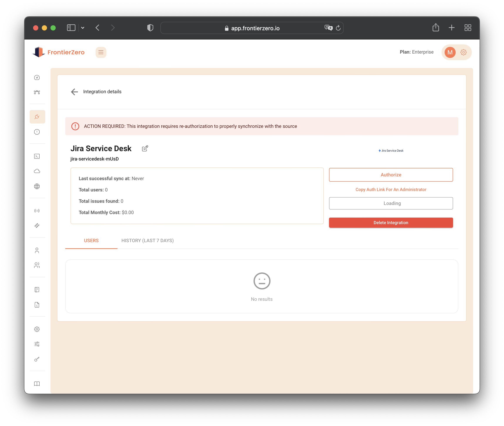Go back using the Integration details arrow

click(x=75, y=92)
